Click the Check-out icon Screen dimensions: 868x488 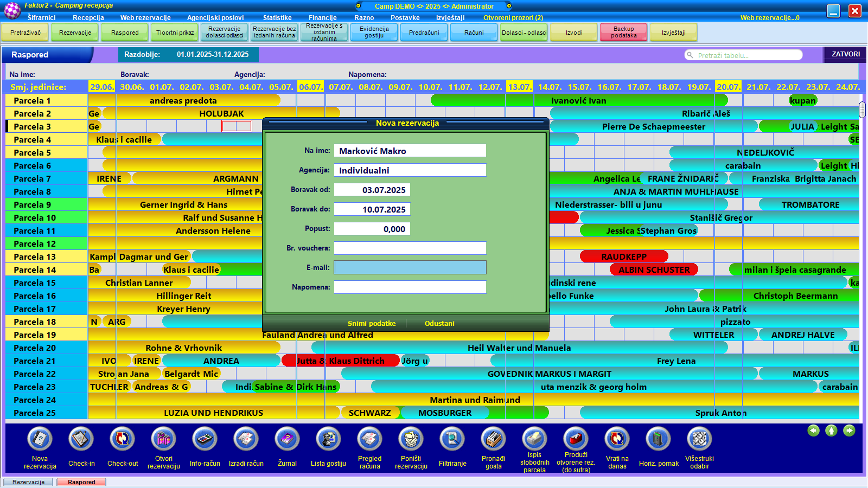tap(123, 439)
